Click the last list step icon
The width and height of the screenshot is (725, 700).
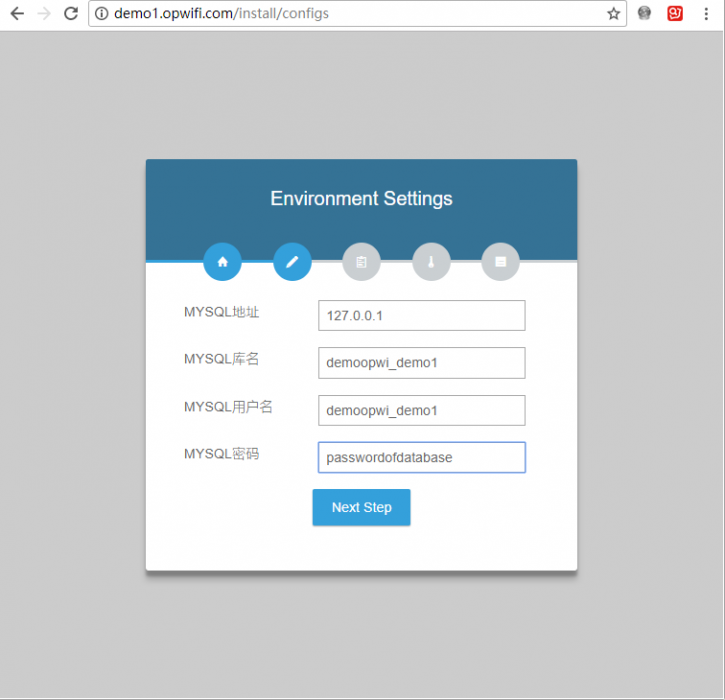click(500, 262)
